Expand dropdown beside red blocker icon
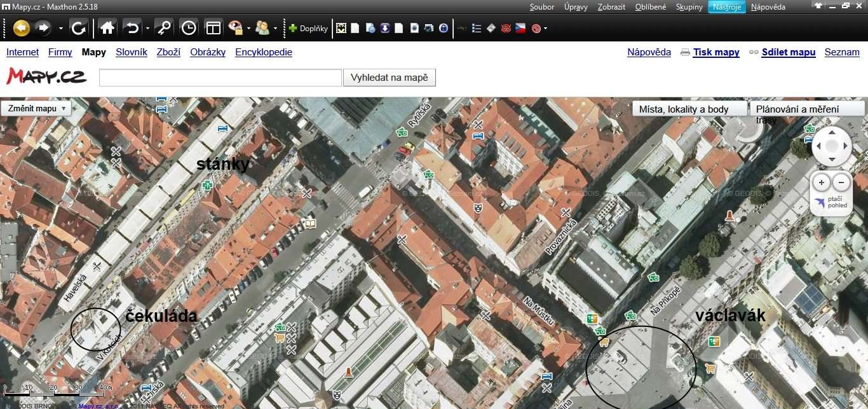 pos(545,28)
